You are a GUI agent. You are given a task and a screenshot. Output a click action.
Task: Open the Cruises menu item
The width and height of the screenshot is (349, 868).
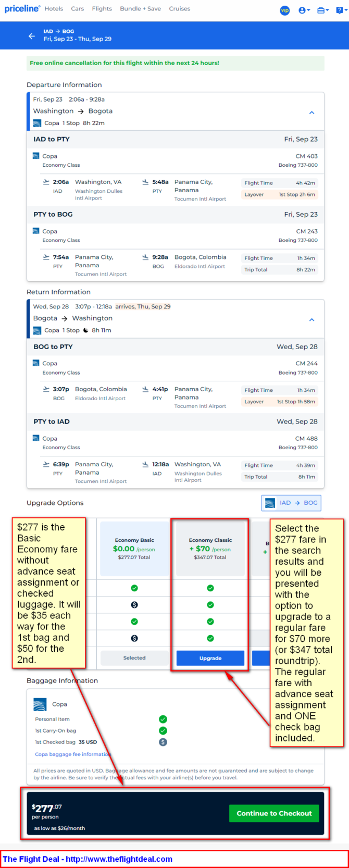(x=179, y=9)
